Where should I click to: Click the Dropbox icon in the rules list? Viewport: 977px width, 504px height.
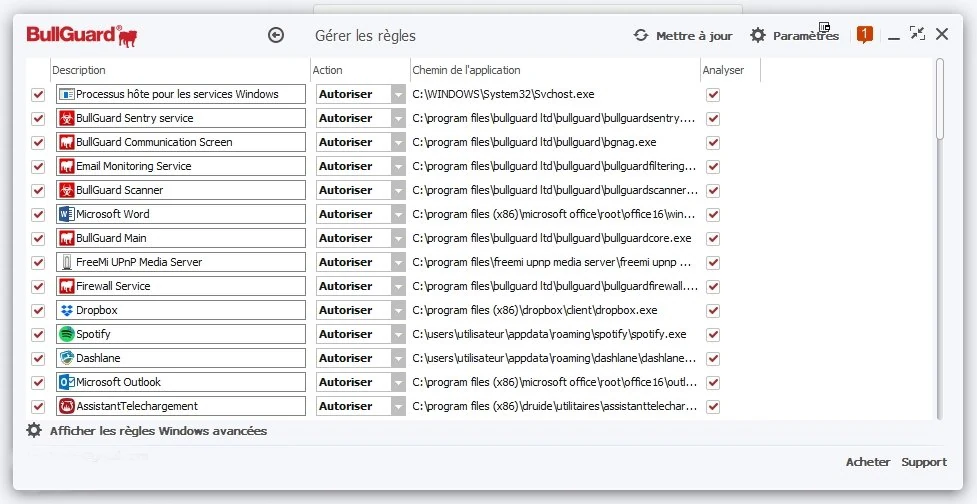point(67,310)
